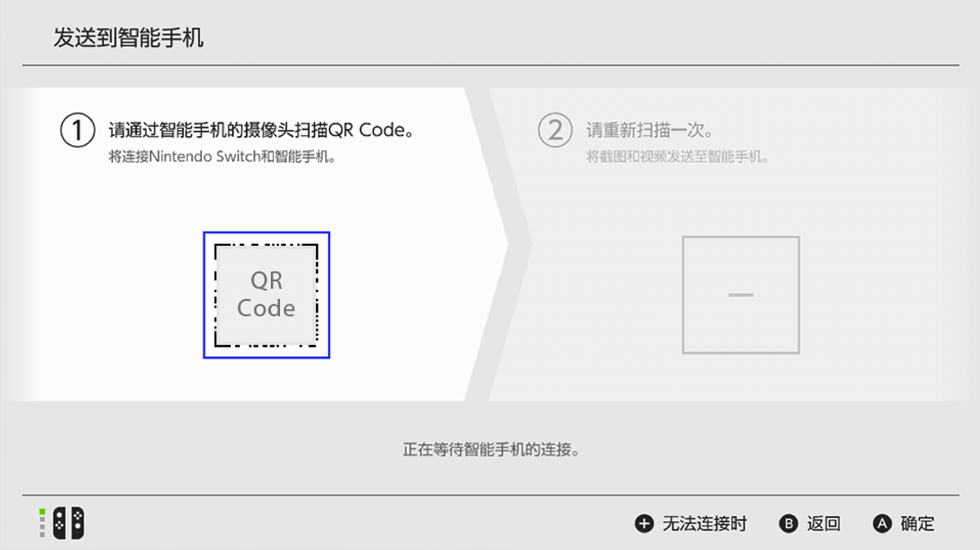
Task: Click the QR Code scan area
Action: click(266, 294)
